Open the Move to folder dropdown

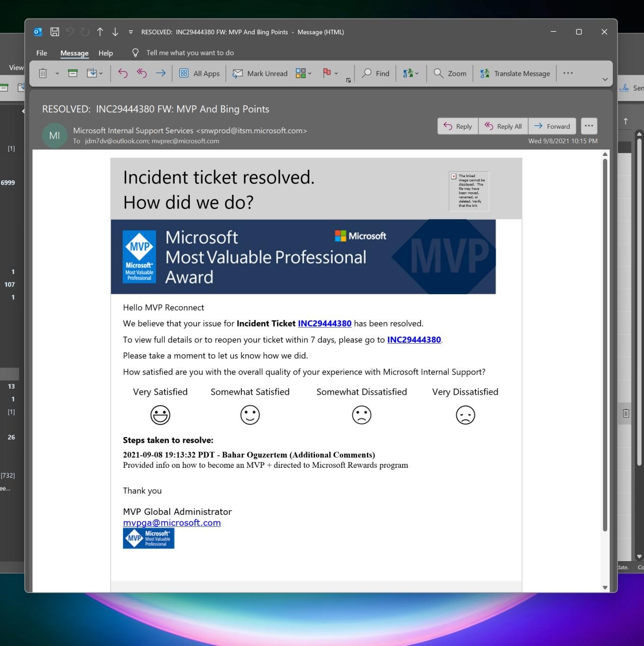(95, 73)
